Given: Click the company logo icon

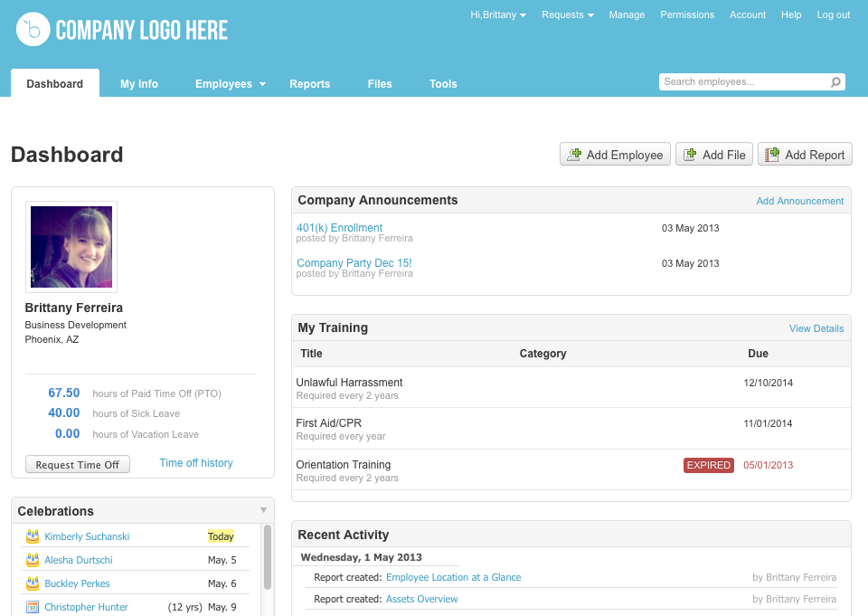Looking at the screenshot, I should pos(33,29).
